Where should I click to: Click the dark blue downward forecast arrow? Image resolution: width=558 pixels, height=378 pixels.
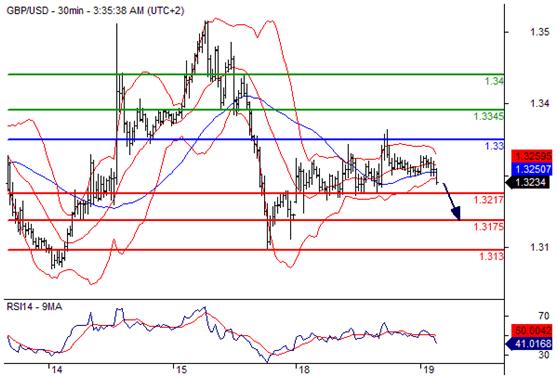pyautogui.click(x=452, y=202)
